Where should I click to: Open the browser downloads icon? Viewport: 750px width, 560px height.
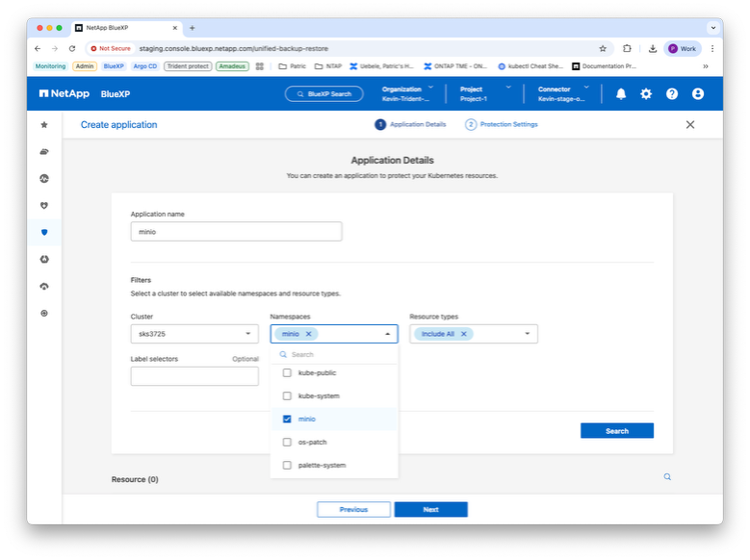click(x=653, y=48)
